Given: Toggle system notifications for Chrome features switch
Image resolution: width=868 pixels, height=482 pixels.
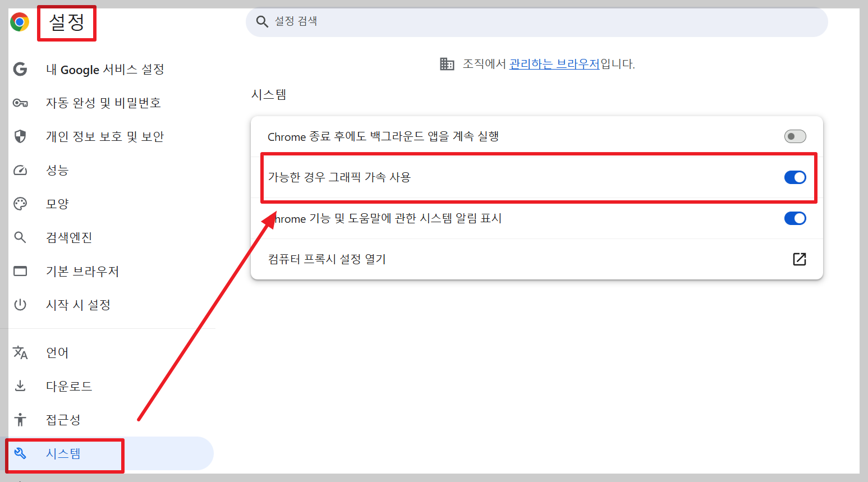Looking at the screenshot, I should [x=795, y=218].
